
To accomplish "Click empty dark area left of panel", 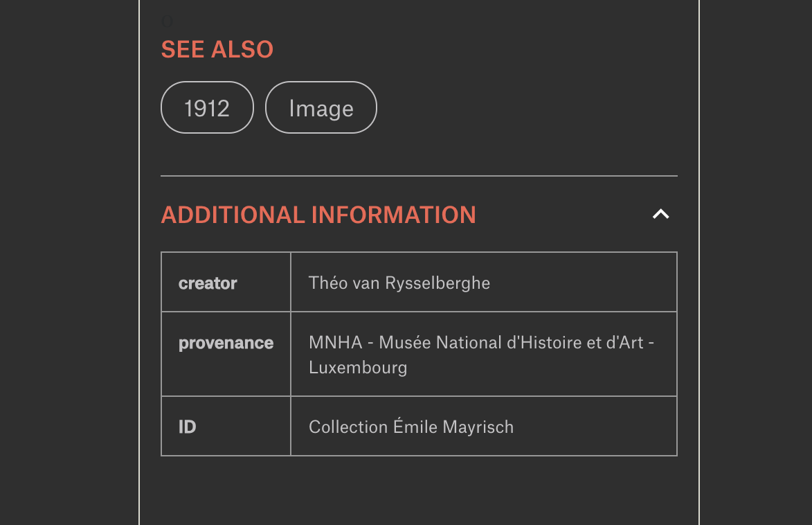I will click(69, 262).
